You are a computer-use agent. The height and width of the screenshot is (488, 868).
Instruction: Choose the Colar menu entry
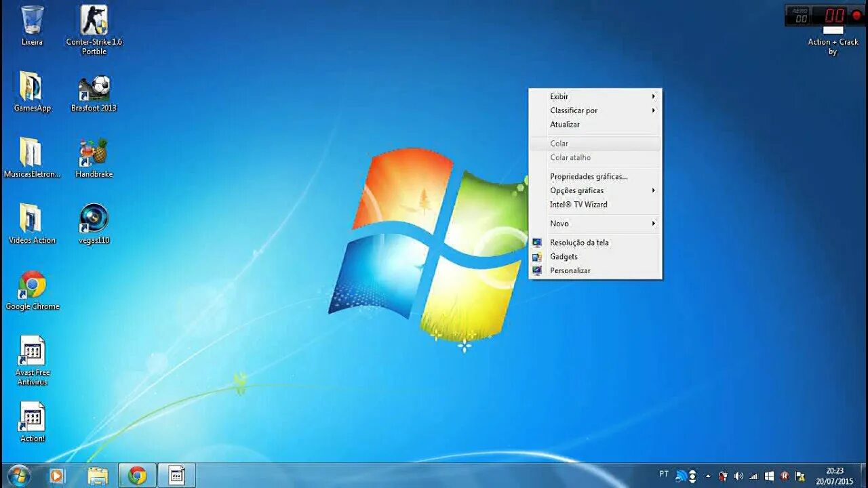[x=595, y=144]
